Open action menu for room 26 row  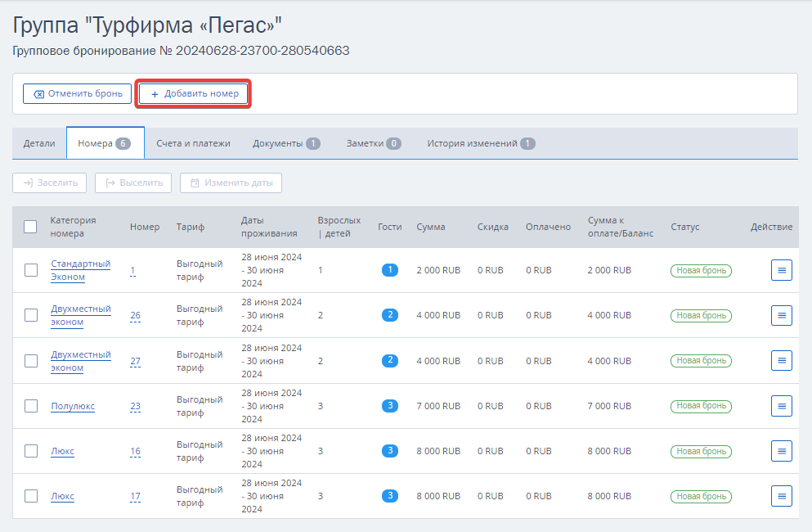pos(782,315)
